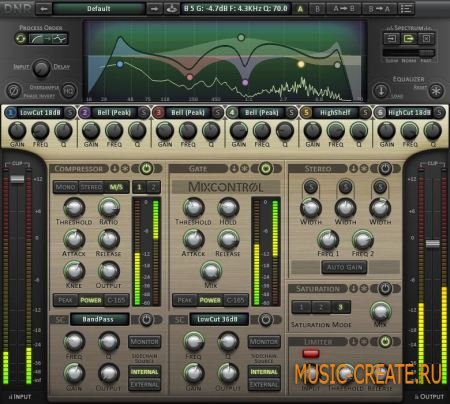450x404 pixels.
Task: Open the Default preset name dropdown
Action: point(99,9)
